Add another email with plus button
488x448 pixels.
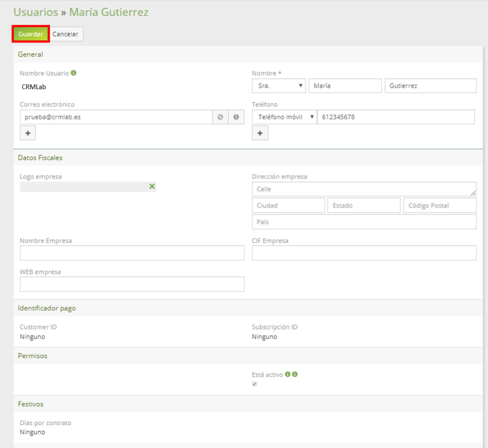pos(28,133)
